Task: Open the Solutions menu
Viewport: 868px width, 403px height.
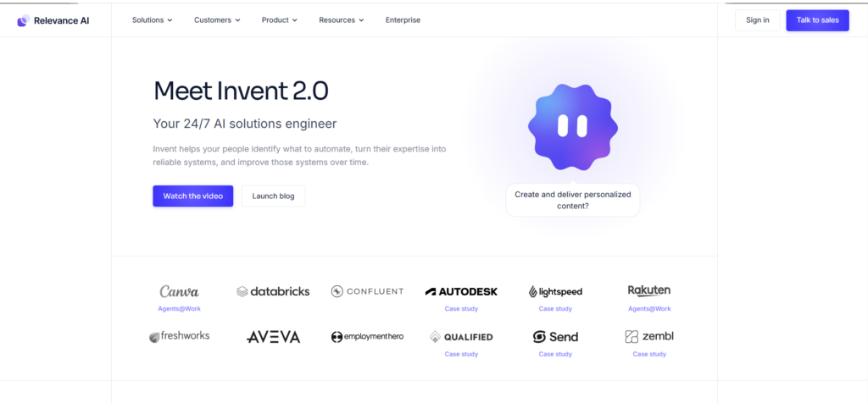Action: (153, 20)
